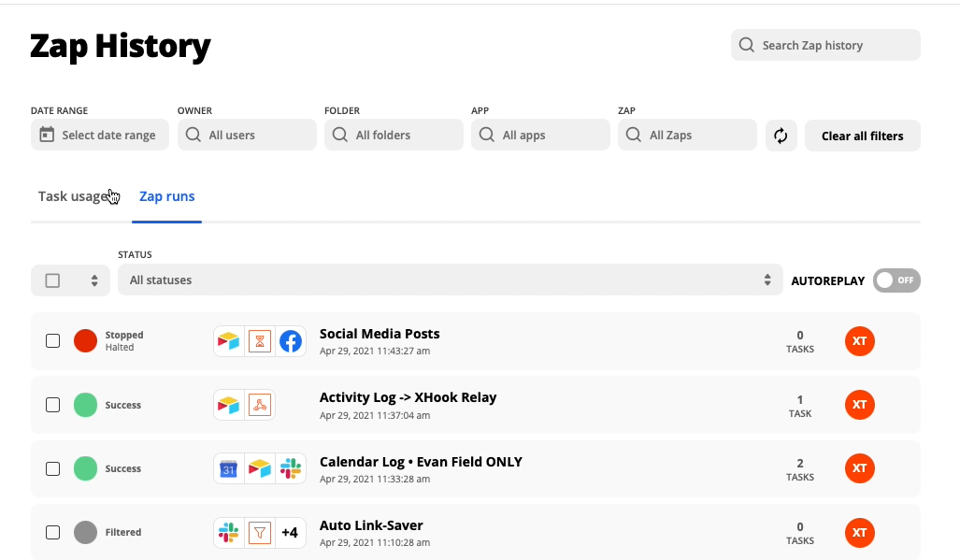Click the refresh icon beside All Zaps
Viewport: 960px width, 560px height.
coord(781,136)
